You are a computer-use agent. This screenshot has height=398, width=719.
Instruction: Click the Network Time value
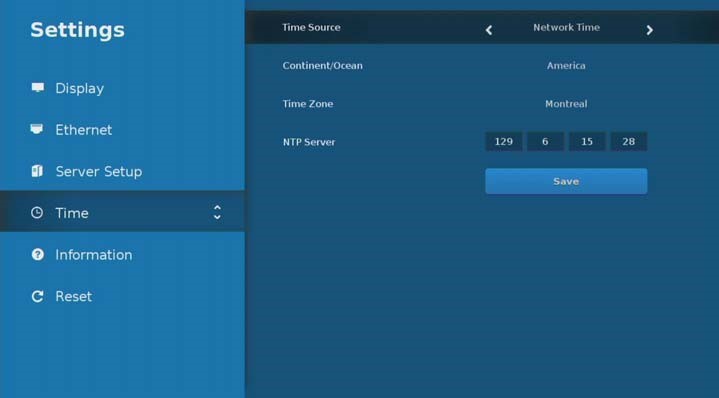click(x=566, y=28)
